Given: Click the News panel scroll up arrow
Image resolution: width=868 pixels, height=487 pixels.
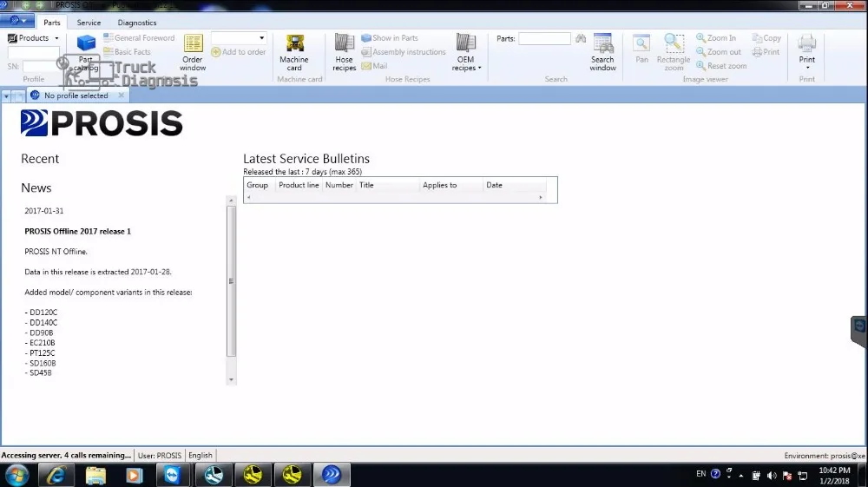Looking at the screenshot, I should (x=232, y=200).
